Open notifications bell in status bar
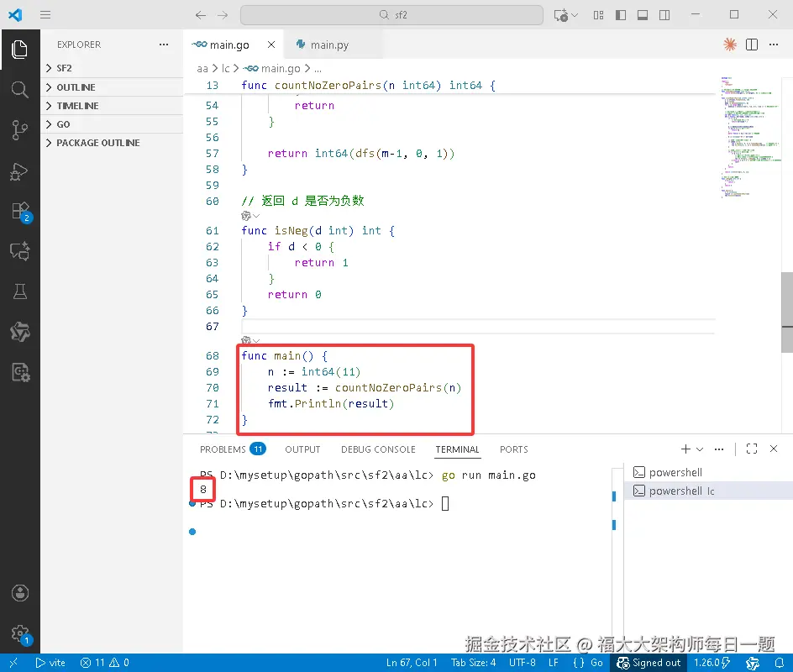This screenshot has width=793, height=672. coord(780,663)
